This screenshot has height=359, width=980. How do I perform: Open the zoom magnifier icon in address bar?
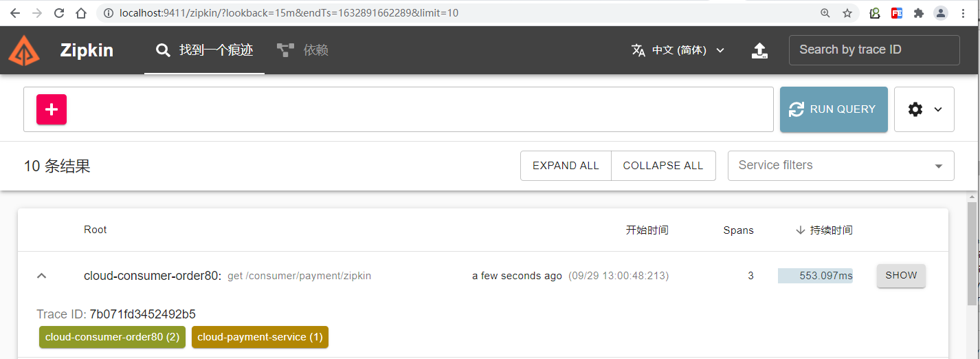[x=825, y=13]
